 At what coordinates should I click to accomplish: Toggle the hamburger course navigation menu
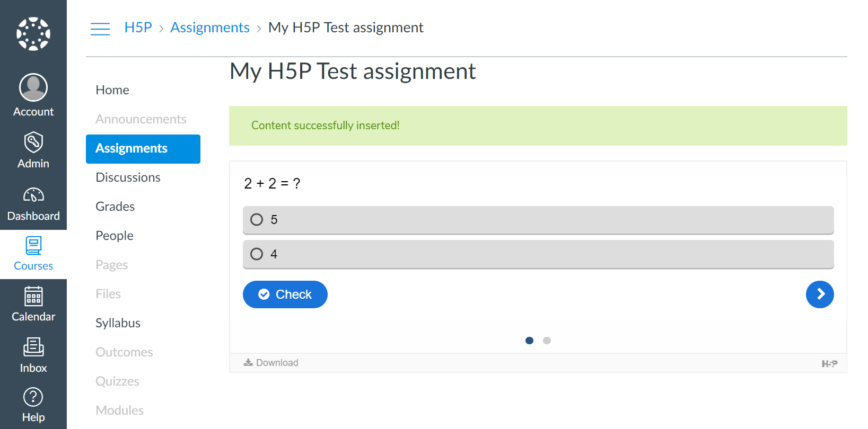tap(100, 29)
